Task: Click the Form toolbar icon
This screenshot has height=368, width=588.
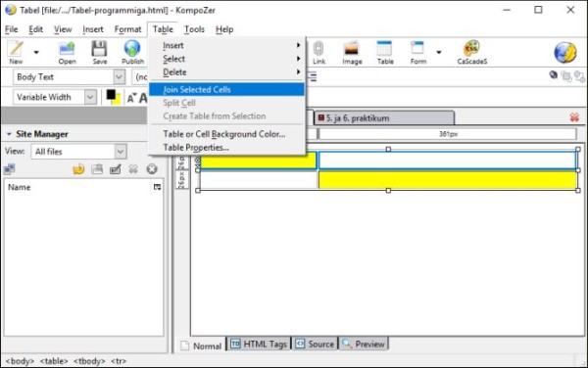Action: coord(417,49)
